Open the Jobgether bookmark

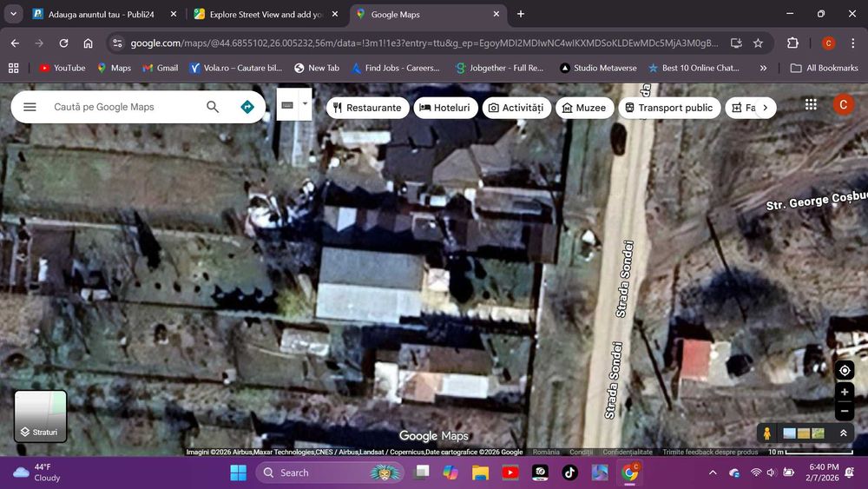click(x=499, y=68)
